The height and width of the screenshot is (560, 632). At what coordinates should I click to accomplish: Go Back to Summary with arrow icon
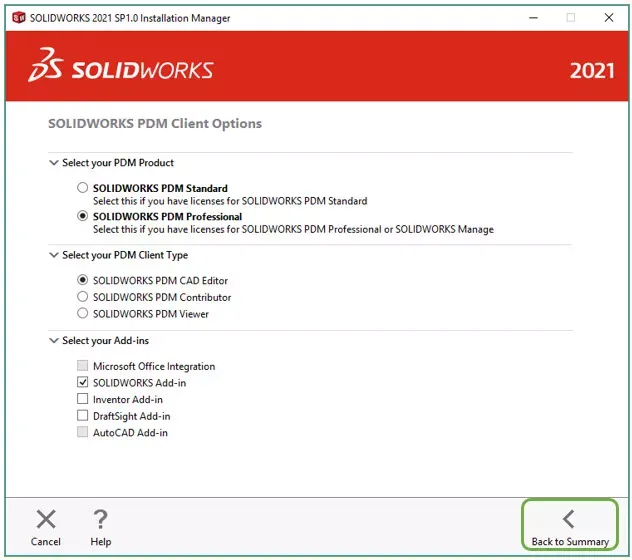click(569, 519)
